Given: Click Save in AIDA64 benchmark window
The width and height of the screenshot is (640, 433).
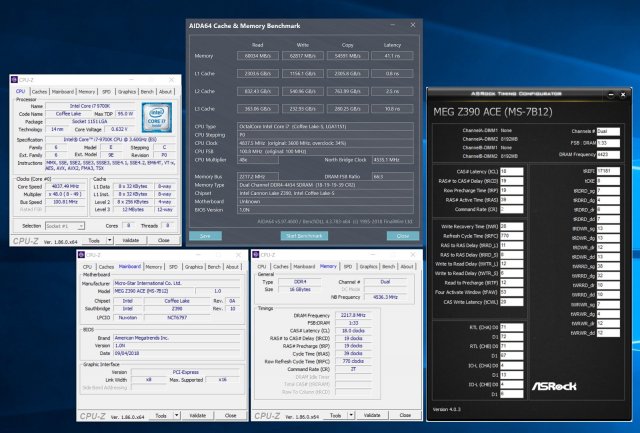Looking at the screenshot, I should click(x=205, y=235).
